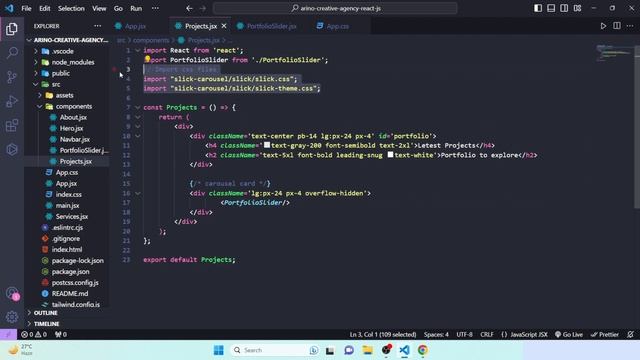Open the Explorer view in activity bar
Viewport: 640px width, 360px height.
tap(12, 29)
